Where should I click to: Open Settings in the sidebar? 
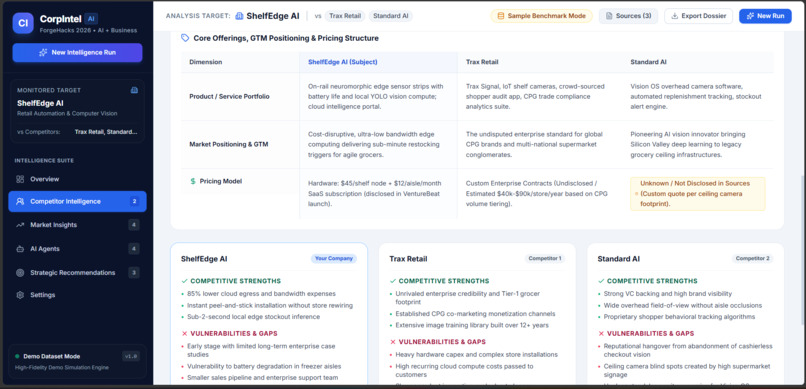77,295
